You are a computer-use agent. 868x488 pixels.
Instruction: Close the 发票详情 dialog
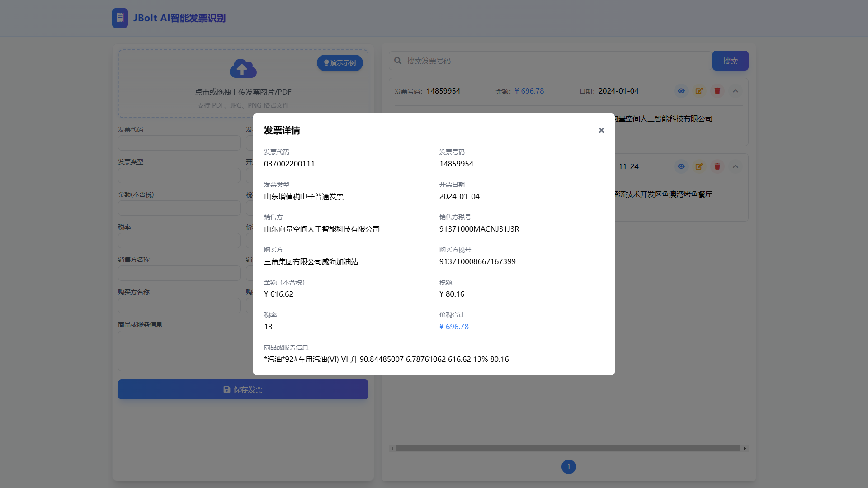click(x=601, y=130)
